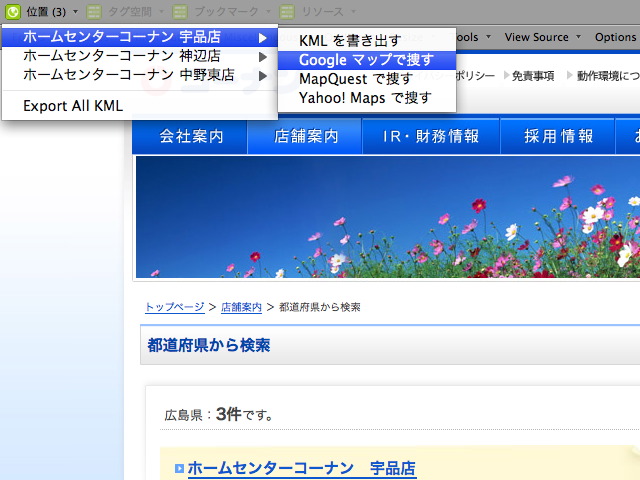Open the 採用情報 navigation tab

point(559,136)
